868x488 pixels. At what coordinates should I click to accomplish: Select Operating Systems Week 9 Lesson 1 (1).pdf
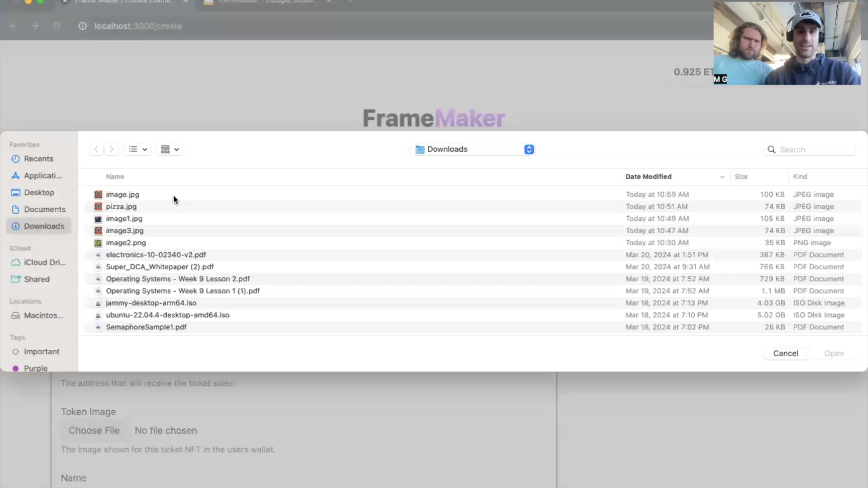point(473,291)
